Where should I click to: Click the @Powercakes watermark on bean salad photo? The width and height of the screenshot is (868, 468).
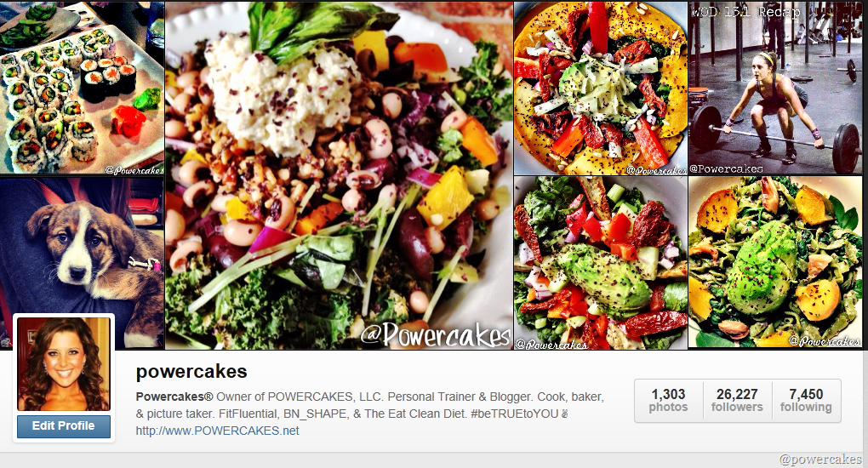(436, 334)
